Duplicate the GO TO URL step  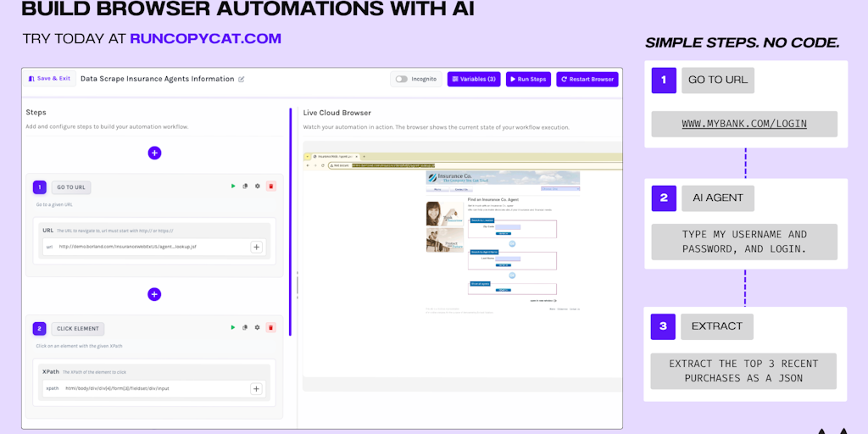245,186
